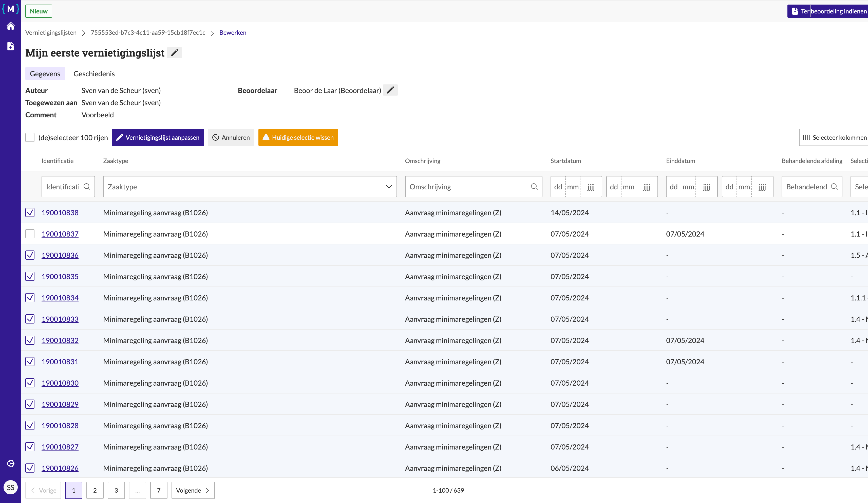Go to page 3
This screenshot has width=868, height=503.
tap(117, 490)
